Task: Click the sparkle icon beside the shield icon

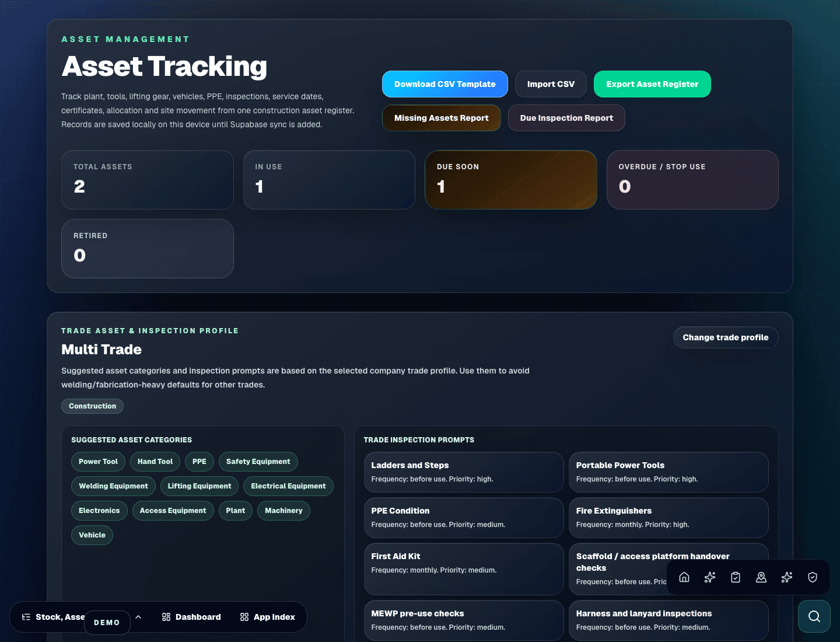Action: pyautogui.click(x=787, y=577)
